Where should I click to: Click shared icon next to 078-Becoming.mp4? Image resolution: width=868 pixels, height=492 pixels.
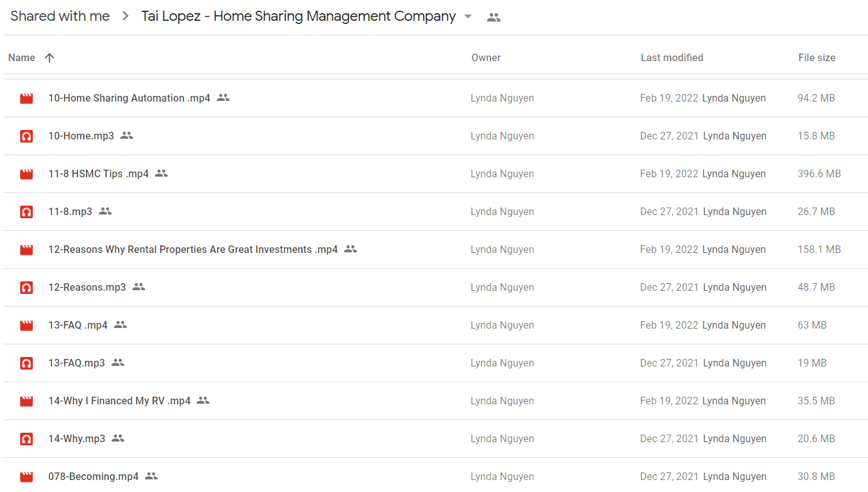tap(151, 476)
